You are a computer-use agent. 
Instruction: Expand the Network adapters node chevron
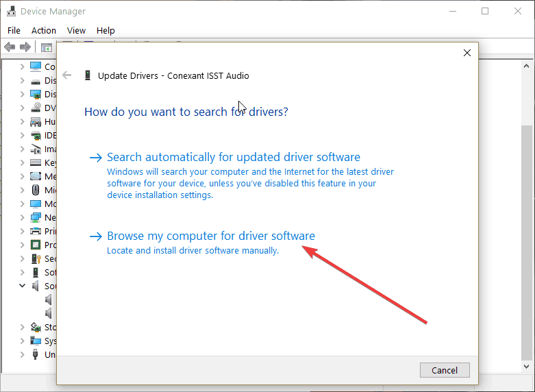pos(22,217)
